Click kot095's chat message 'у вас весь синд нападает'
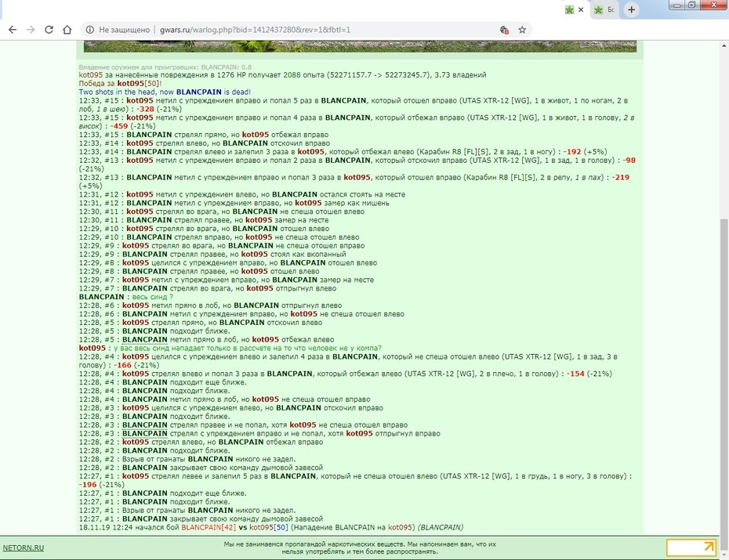Image resolution: width=729 pixels, height=560 pixels. 248,349
